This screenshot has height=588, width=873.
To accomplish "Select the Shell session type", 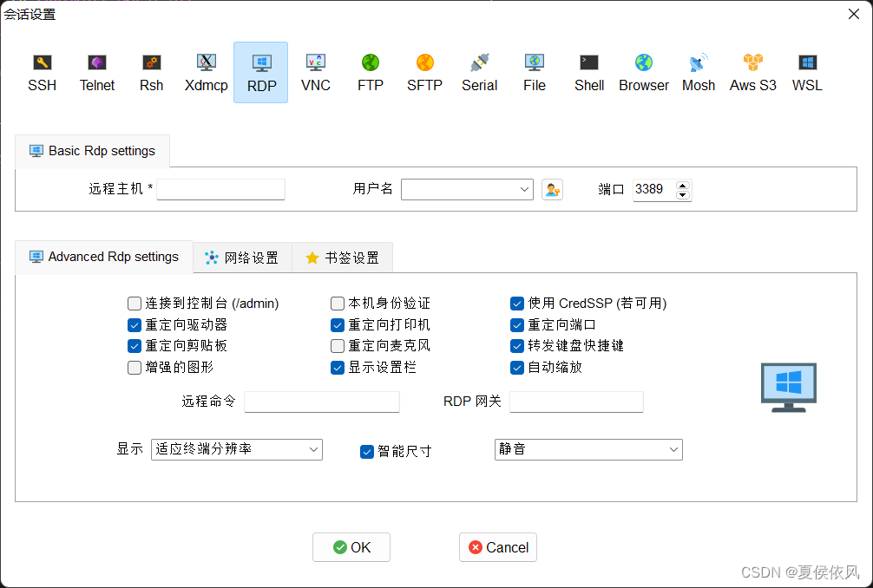I will [589, 73].
